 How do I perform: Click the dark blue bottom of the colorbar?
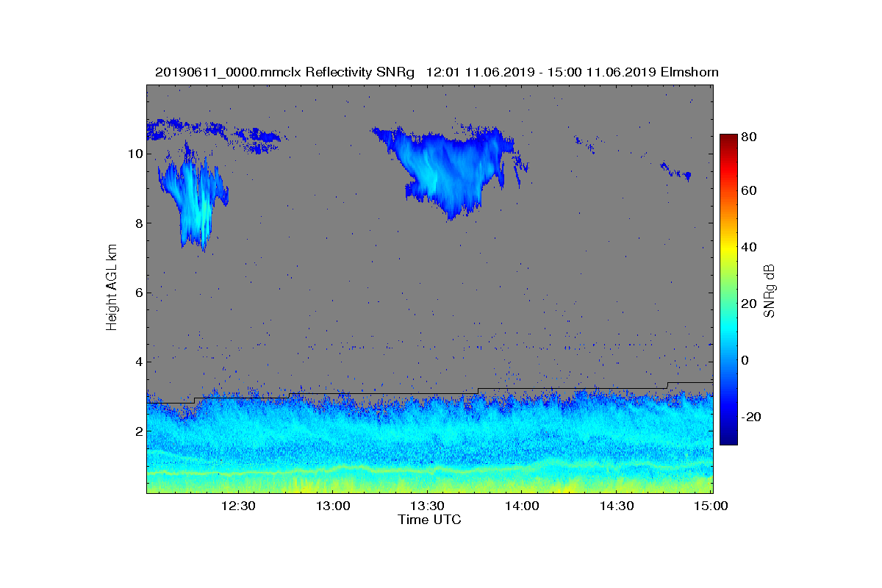pyautogui.click(x=728, y=437)
